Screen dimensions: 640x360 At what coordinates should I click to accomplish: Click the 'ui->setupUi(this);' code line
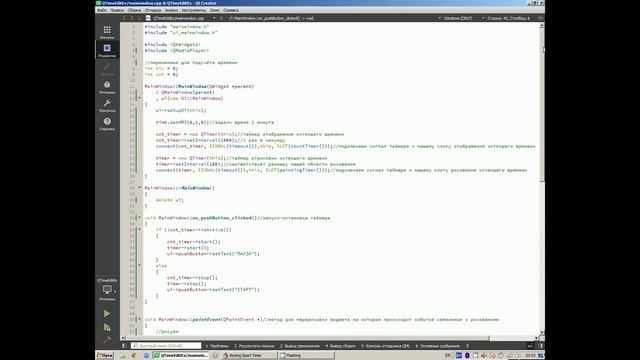(181, 110)
